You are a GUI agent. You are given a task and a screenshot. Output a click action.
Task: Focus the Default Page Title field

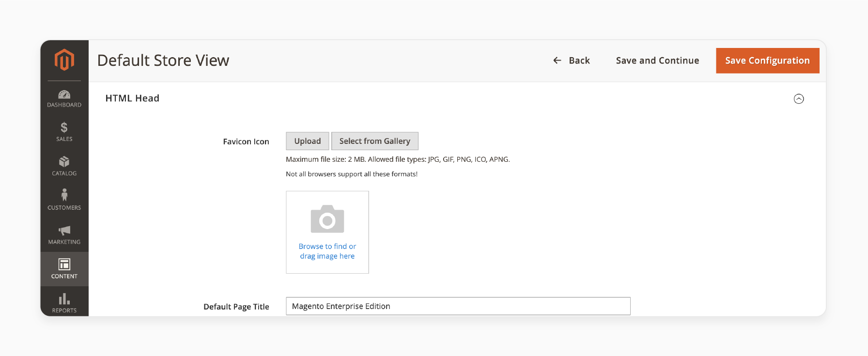458,306
